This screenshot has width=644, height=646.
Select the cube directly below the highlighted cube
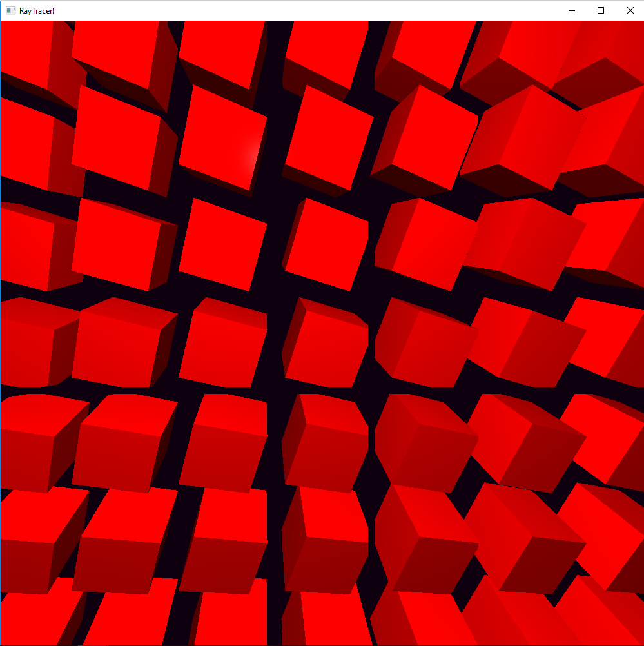pyautogui.click(x=221, y=245)
